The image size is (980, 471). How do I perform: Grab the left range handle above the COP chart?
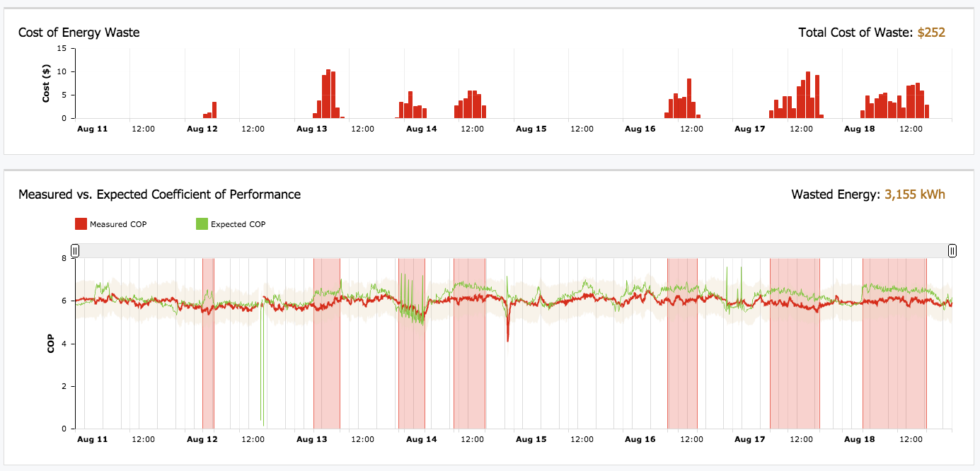[x=75, y=250]
